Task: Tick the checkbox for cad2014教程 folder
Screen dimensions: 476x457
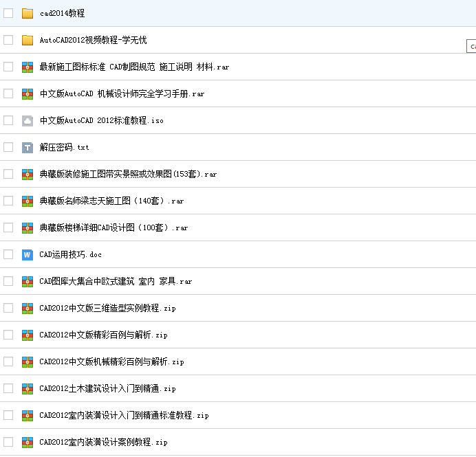Action: click(8, 13)
